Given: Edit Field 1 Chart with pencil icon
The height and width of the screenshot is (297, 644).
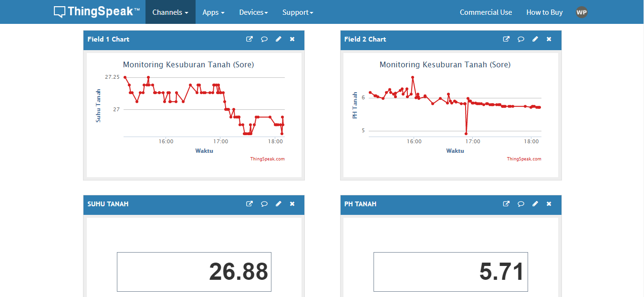Looking at the screenshot, I should pyautogui.click(x=278, y=39).
